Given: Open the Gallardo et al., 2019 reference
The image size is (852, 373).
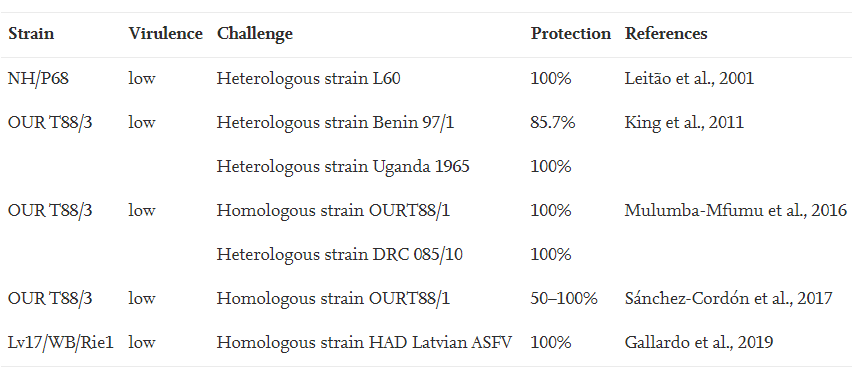Looking at the screenshot, I should (x=699, y=343).
